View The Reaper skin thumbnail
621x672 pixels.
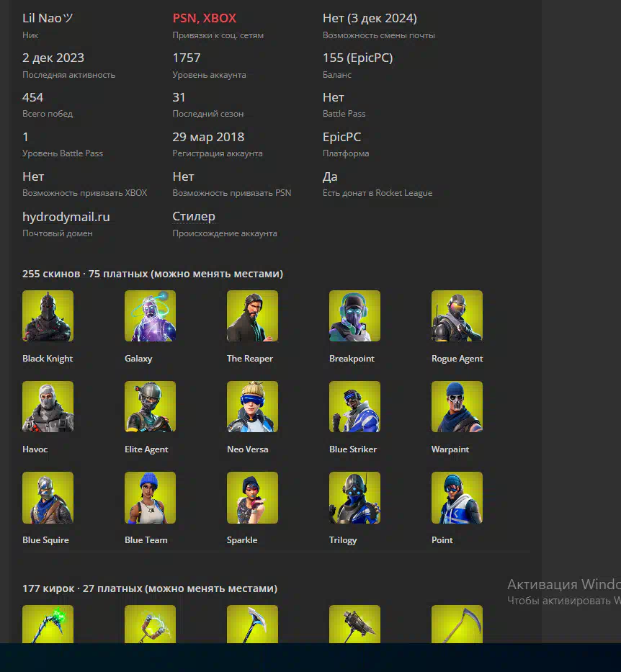tap(252, 316)
